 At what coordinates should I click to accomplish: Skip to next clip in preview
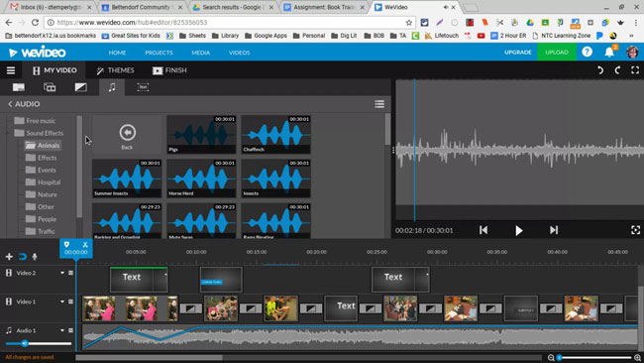click(x=554, y=230)
